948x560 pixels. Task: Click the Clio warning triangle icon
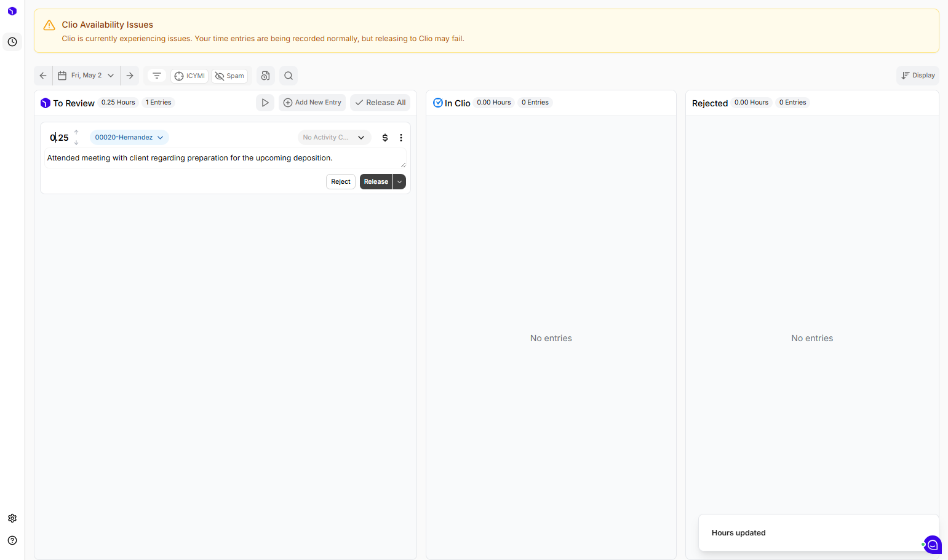[x=49, y=25]
